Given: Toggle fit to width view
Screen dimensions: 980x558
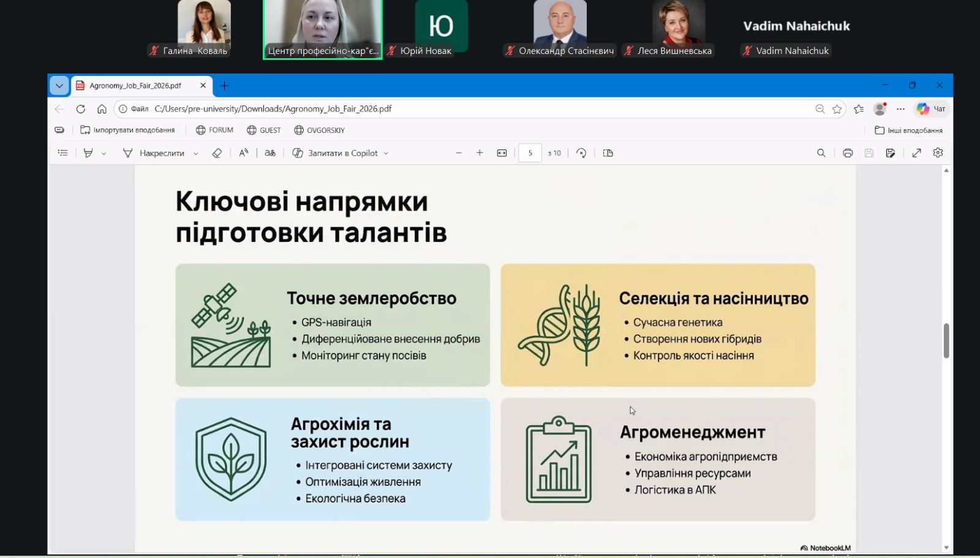Looking at the screenshot, I should [502, 153].
